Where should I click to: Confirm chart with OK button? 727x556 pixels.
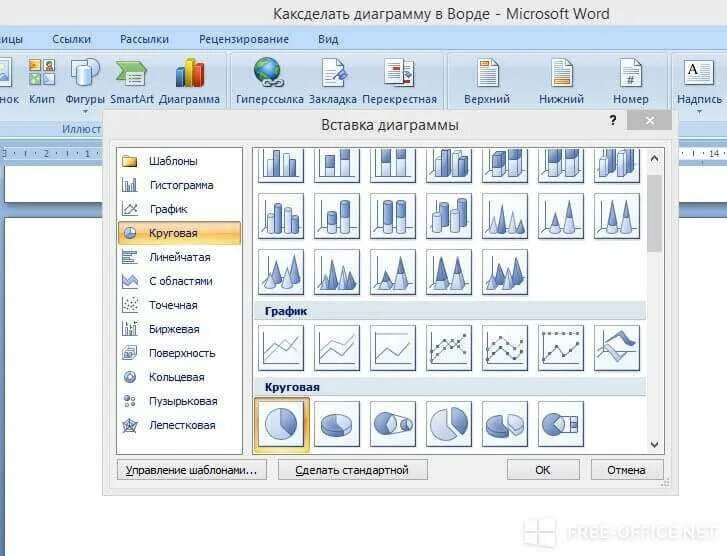click(x=543, y=470)
